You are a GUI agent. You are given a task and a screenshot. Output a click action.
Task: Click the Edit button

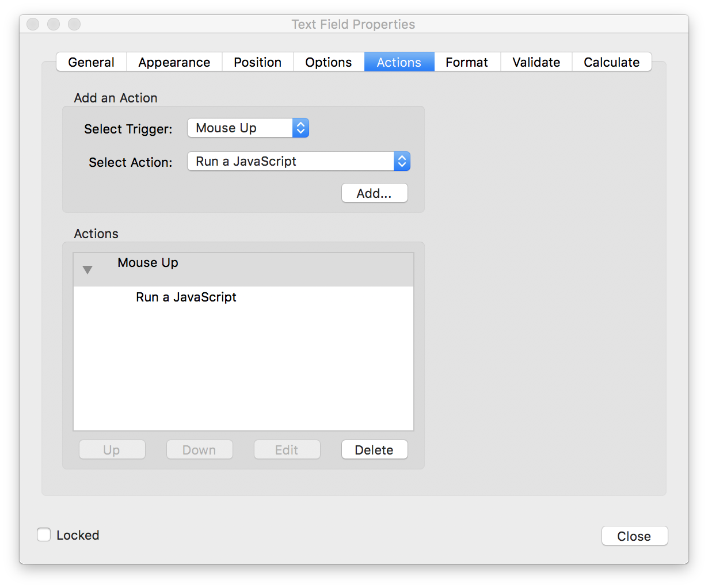pyautogui.click(x=287, y=449)
